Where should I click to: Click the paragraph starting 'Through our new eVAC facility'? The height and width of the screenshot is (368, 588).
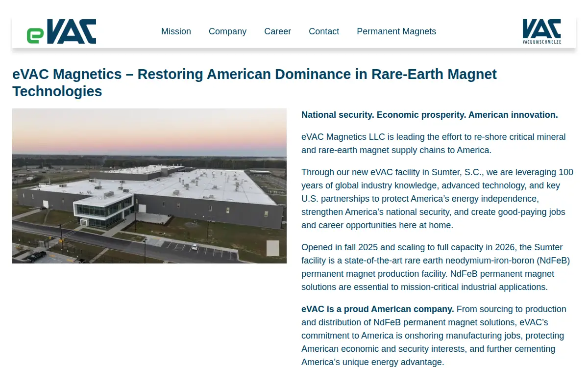coord(437,199)
